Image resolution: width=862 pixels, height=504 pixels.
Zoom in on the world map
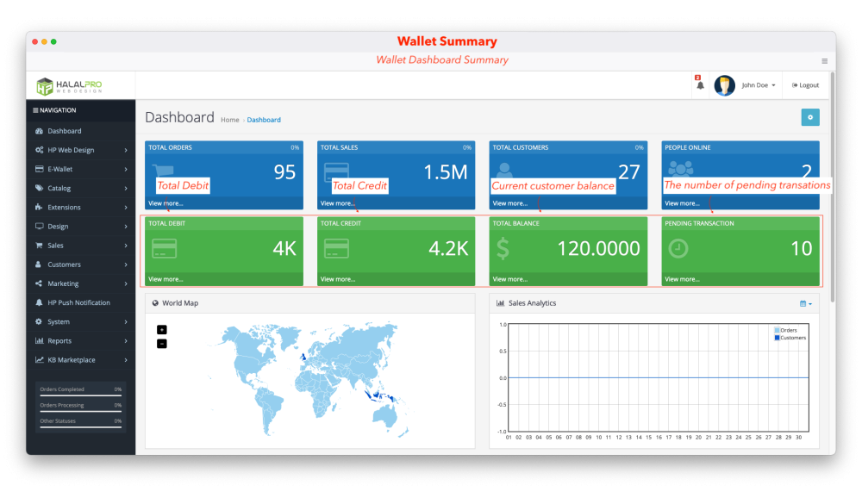click(x=162, y=329)
